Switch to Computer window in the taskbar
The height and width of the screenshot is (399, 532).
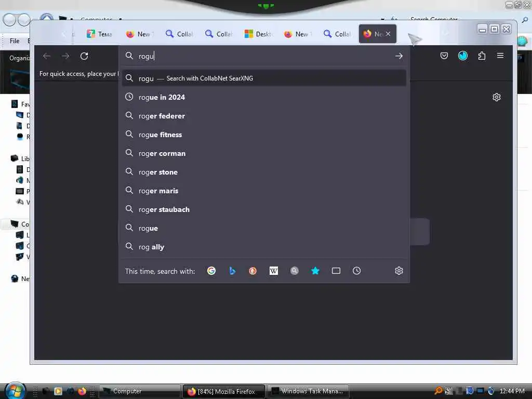point(140,391)
